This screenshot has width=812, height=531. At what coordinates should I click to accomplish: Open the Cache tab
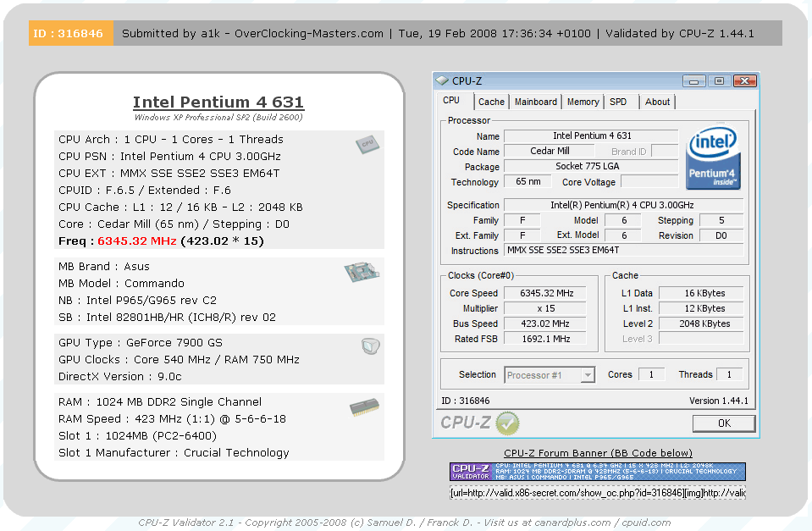(x=491, y=102)
